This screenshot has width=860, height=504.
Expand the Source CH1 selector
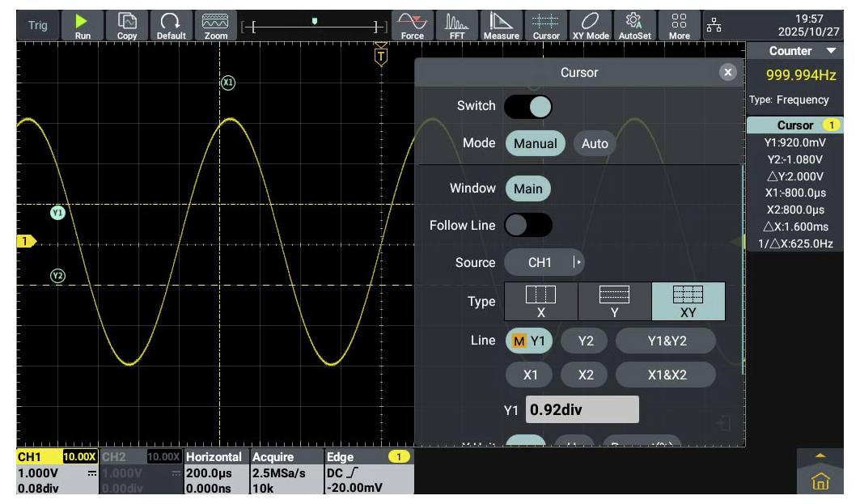544,262
